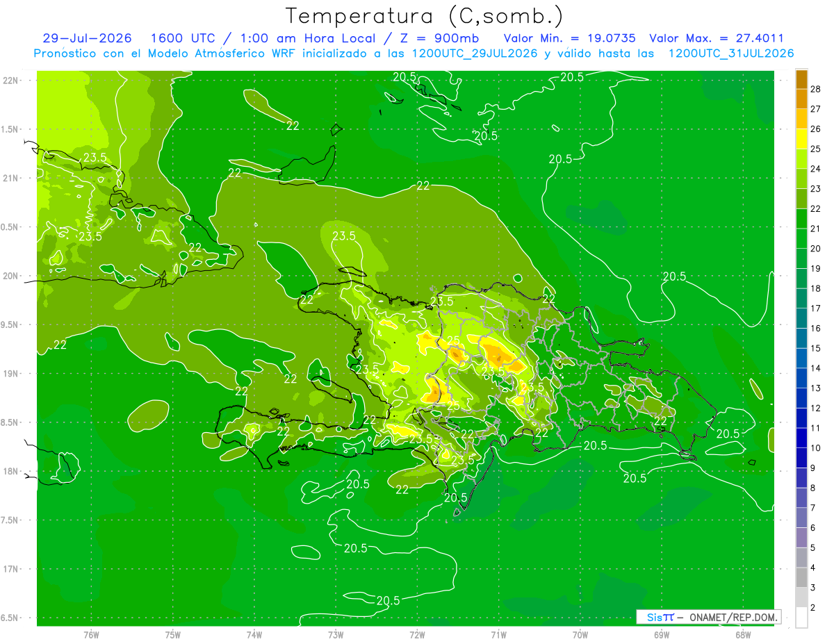Click the legend band between 22 and 23
This screenshot has height=644, width=834.
(x=801, y=199)
